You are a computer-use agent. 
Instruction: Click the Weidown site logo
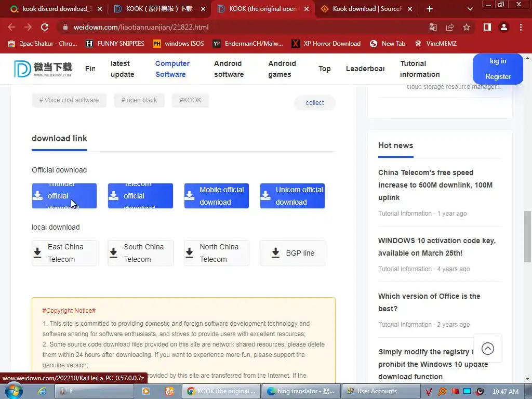coord(43,69)
